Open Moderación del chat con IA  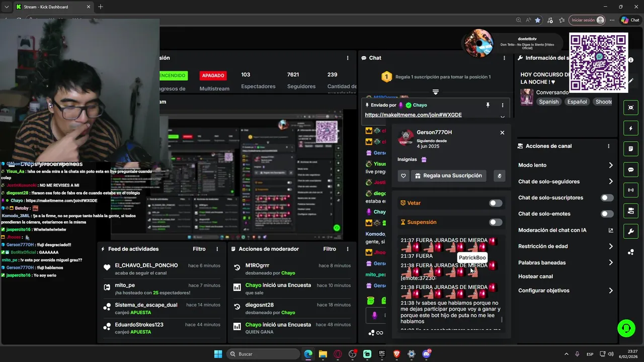point(566,230)
